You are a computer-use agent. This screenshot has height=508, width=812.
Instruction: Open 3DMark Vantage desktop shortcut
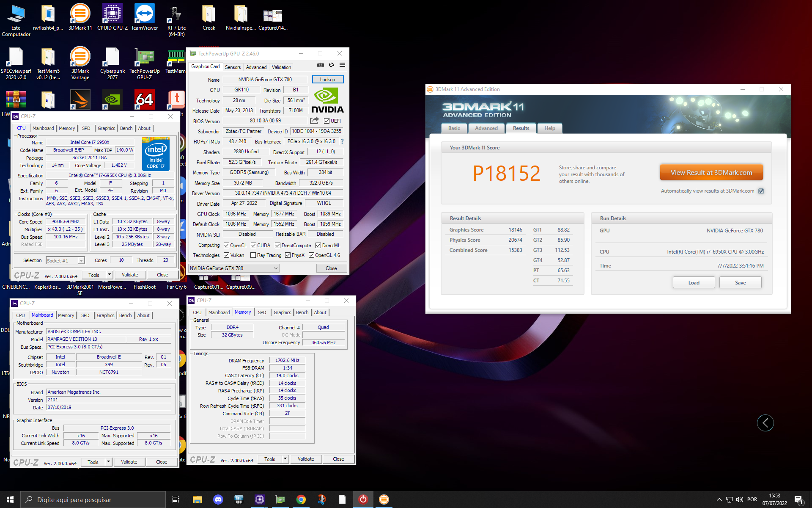80,64
